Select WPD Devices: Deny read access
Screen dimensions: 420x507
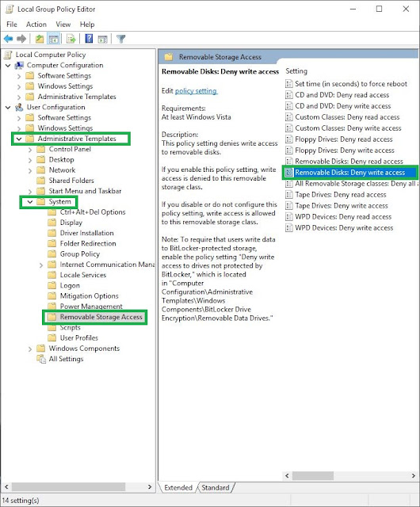tap(343, 217)
